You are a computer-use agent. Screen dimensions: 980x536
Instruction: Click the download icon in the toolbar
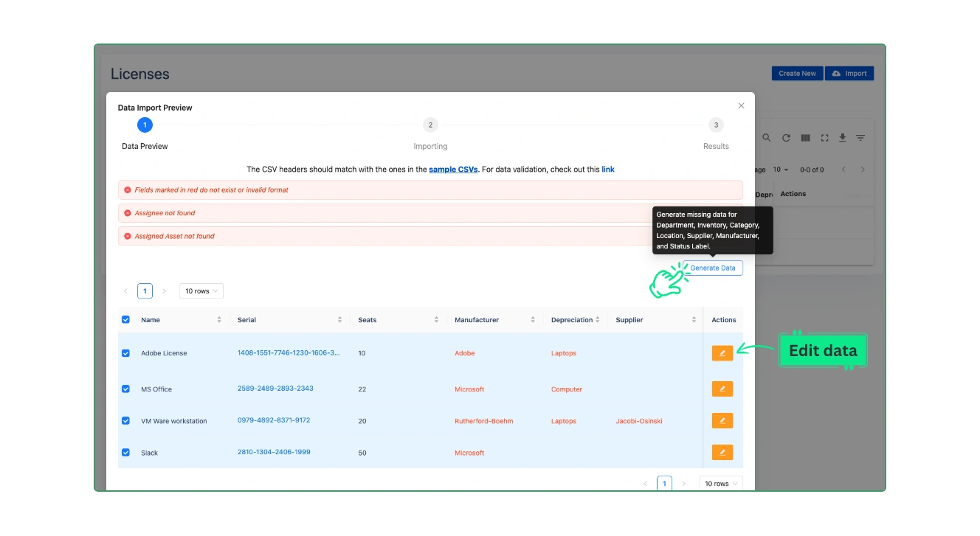pyautogui.click(x=842, y=138)
